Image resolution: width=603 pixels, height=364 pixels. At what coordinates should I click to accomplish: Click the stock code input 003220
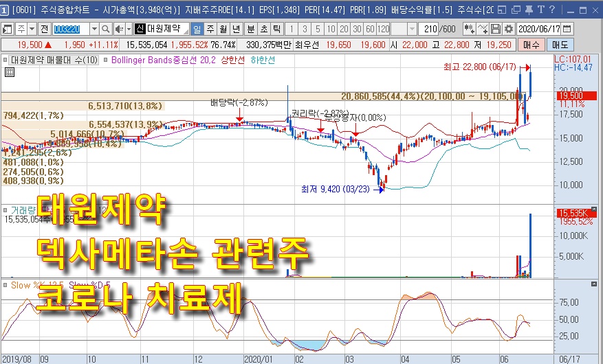(71, 29)
